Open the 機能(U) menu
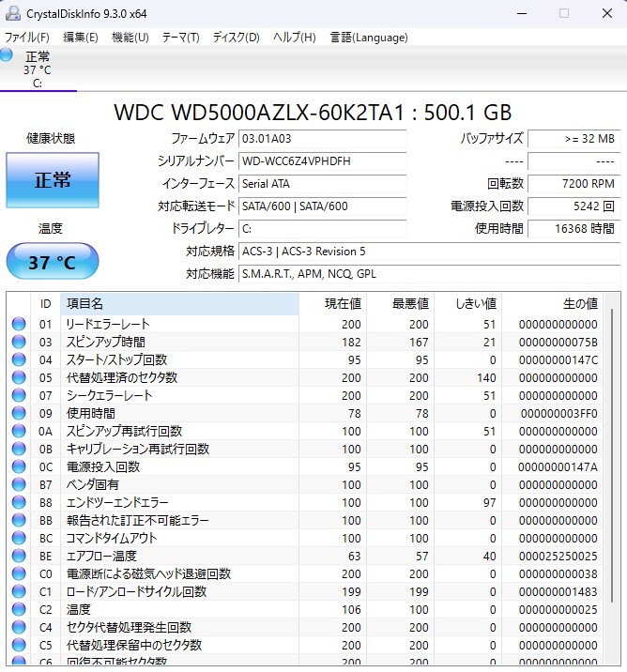Viewport: 627px width, 672px height. [130, 38]
